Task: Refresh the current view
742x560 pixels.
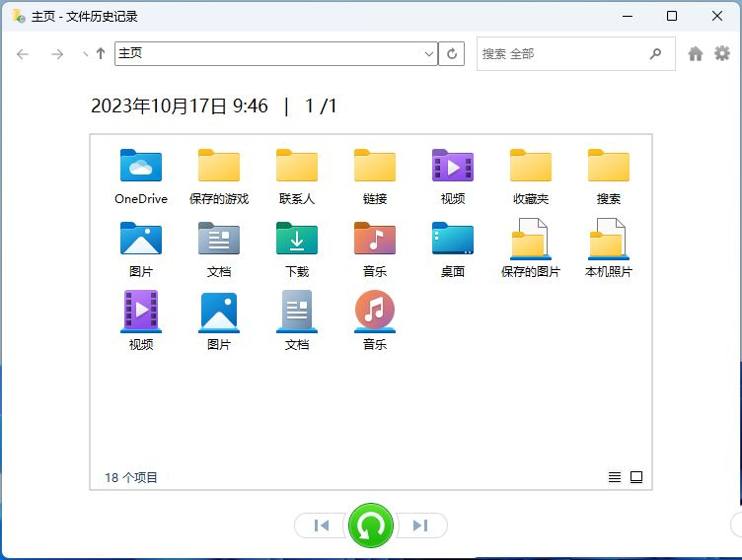Action: [452, 54]
